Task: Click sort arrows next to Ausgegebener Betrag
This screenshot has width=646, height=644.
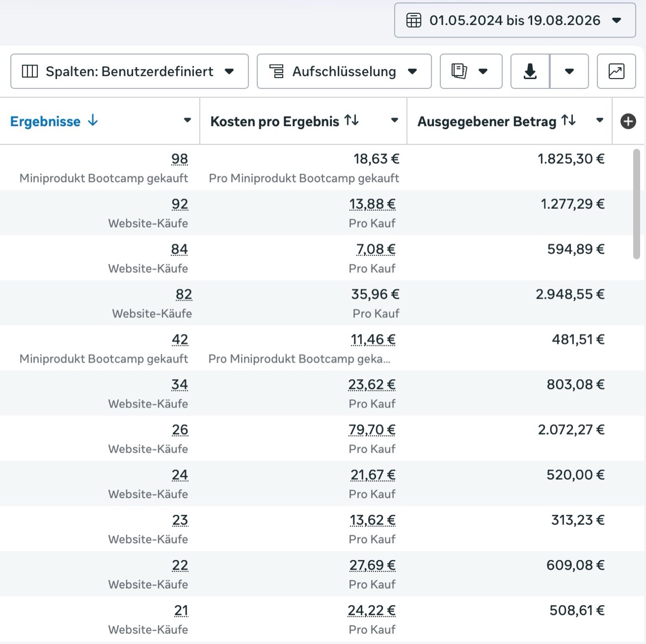Action: tap(568, 120)
